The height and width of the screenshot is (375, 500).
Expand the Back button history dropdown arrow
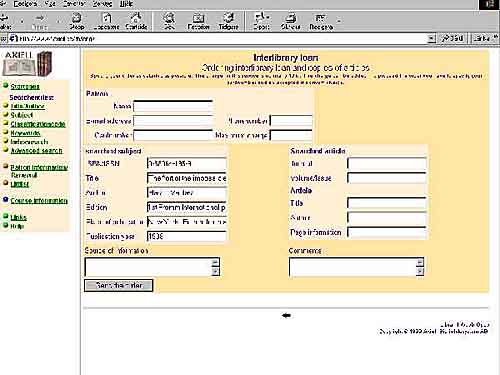pyautogui.click(x=22, y=21)
